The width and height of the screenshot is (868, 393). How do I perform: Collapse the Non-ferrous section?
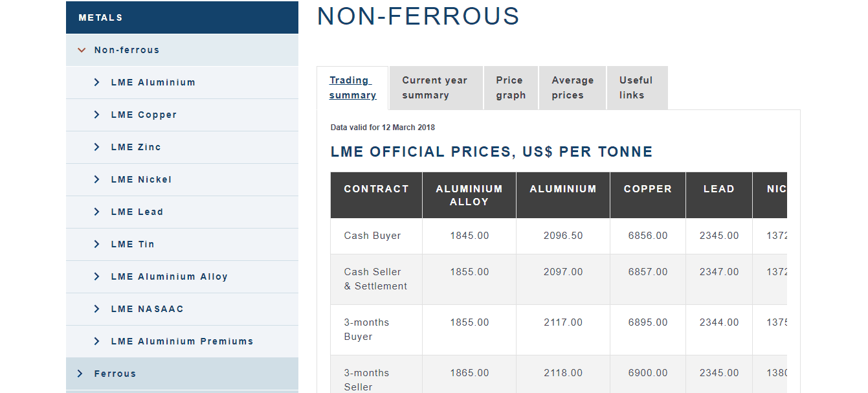(x=81, y=50)
